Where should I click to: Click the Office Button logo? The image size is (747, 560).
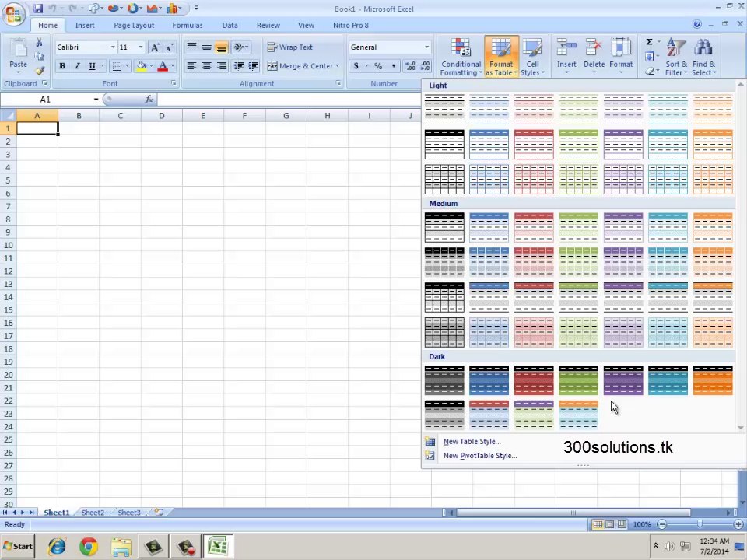click(13, 14)
